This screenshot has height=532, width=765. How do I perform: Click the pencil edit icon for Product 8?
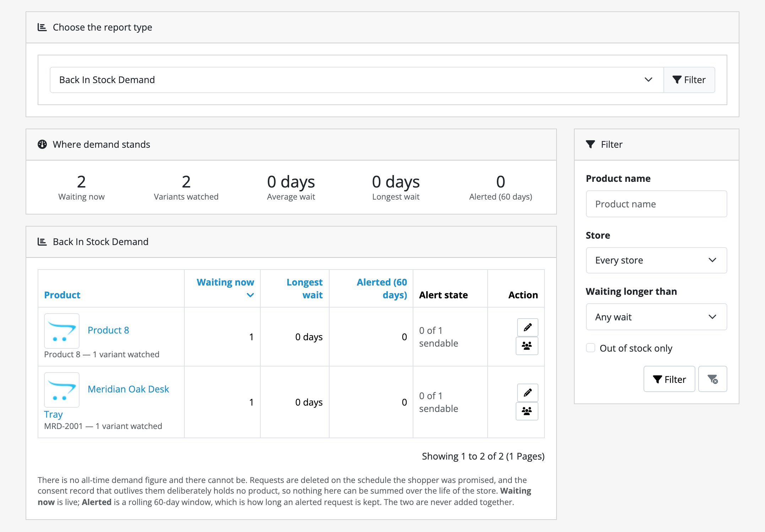527,327
